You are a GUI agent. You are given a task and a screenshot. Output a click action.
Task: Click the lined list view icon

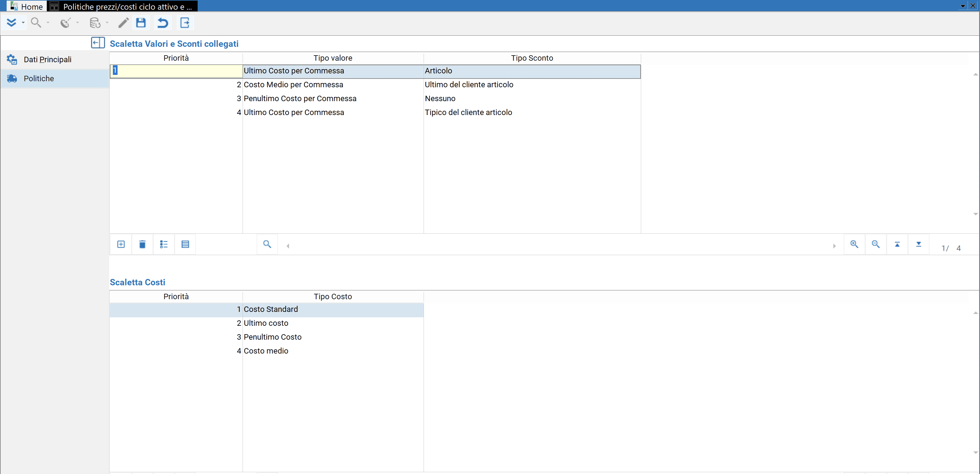185,245
